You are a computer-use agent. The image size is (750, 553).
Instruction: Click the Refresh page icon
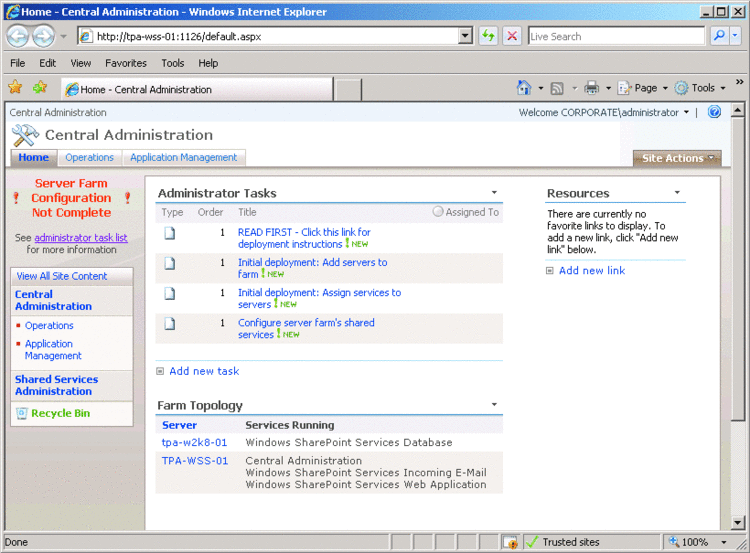pos(488,36)
